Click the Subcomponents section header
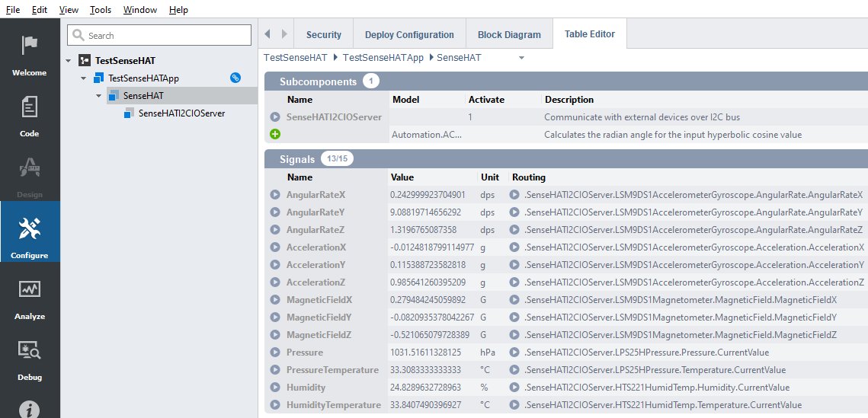This screenshot has height=418, width=868. [565, 81]
